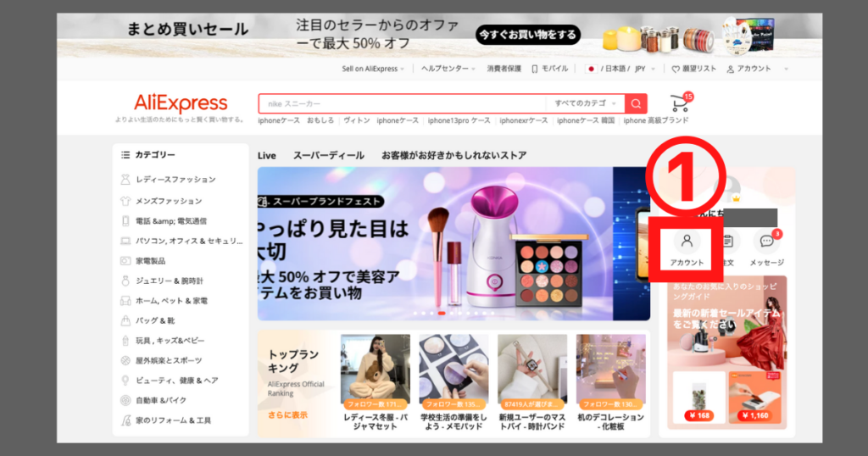Select the active orange carousel dot
The image size is (868, 456).
[x=442, y=314]
